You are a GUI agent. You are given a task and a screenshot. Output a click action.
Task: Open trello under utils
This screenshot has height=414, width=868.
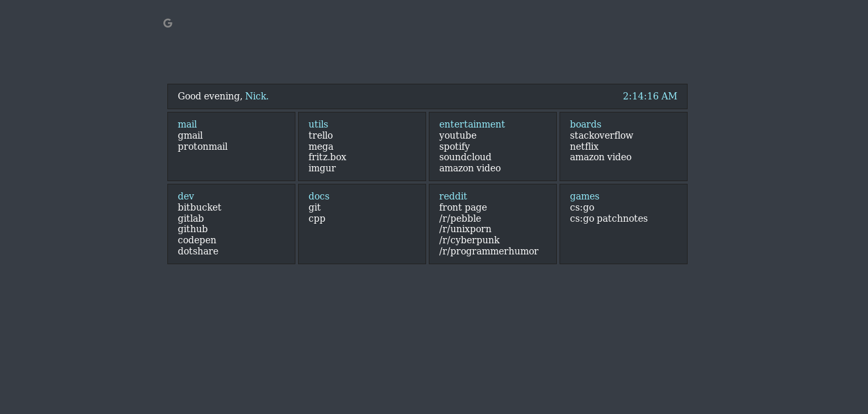320,135
